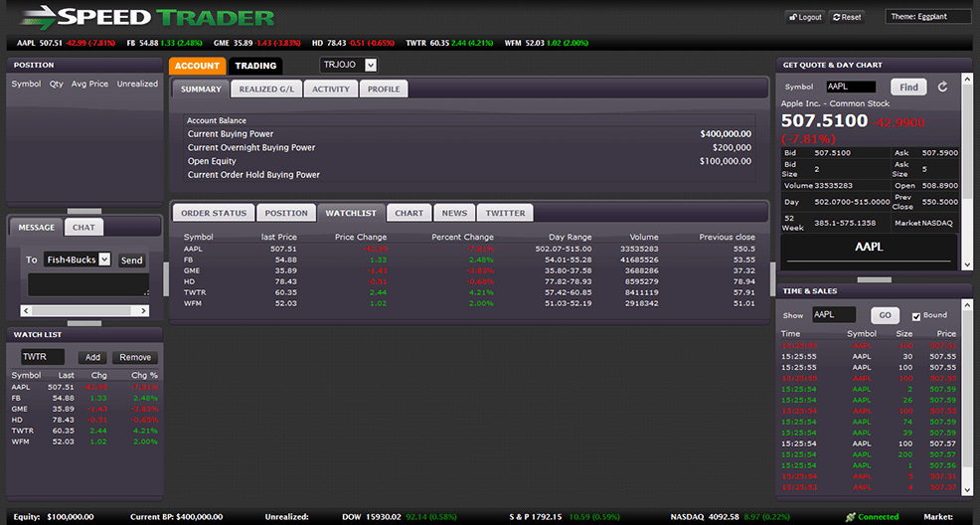The width and height of the screenshot is (980, 525).
Task: Click the NASDAQ index in the status bar
Action: coord(732,517)
